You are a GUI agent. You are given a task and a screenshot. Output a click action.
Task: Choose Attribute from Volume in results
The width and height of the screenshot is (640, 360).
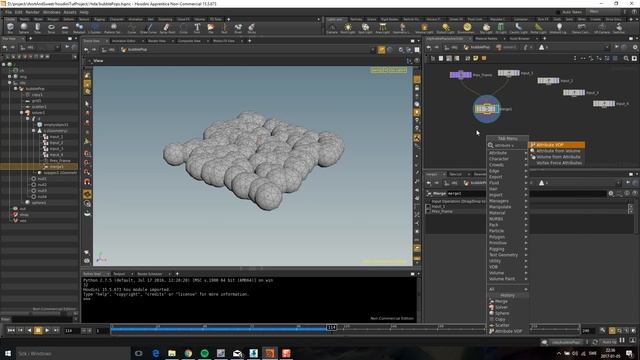pyautogui.click(x=557, y=151)
